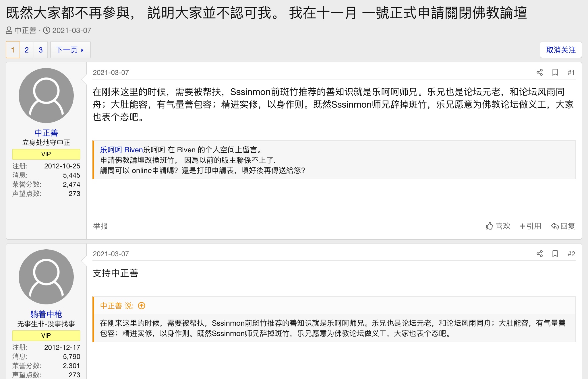Click the registration date 2012-10-25
The image size is (588, 379).
coord(62,166)
